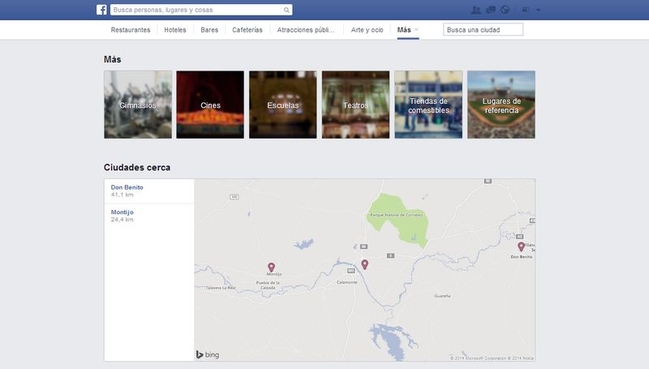
Task: Click the center map pin near Calamonte
Action: (365, 264)
